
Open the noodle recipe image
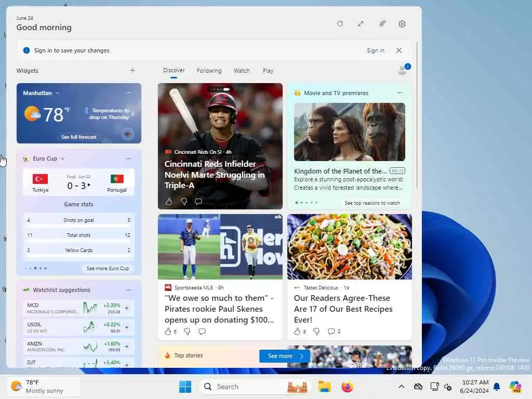[x=350, y=247]
